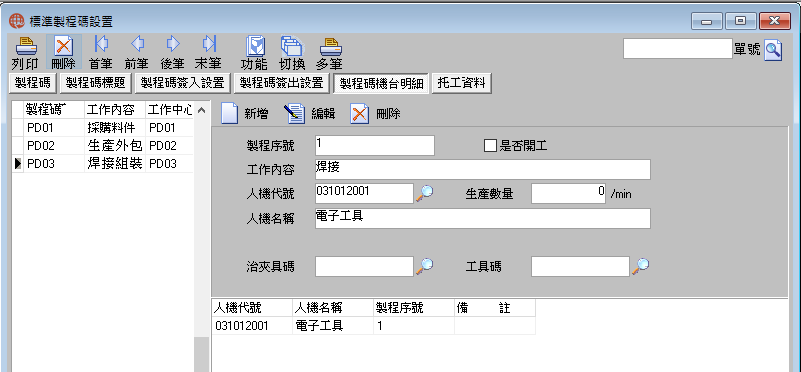Click the 新增 add button
This screenshot has width=801, height=372.
click(245, 113)
